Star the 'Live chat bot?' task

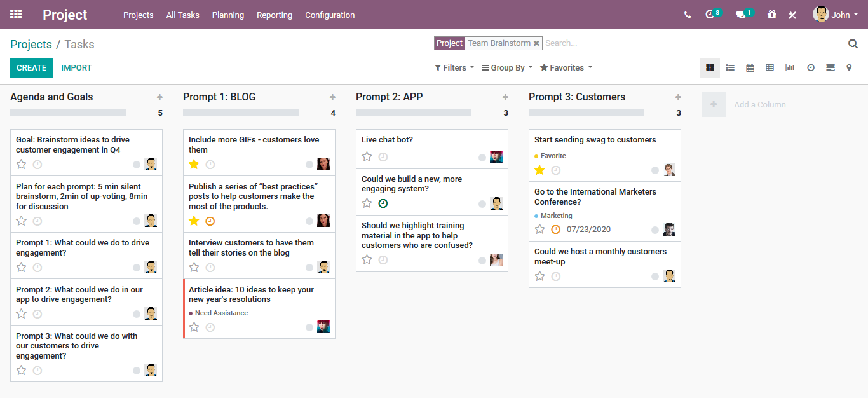coord(367,157)
